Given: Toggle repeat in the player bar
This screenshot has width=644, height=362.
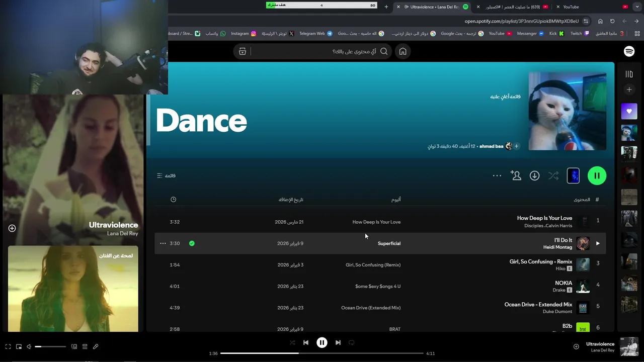Looking at the screenshot, I should (352, 342).
